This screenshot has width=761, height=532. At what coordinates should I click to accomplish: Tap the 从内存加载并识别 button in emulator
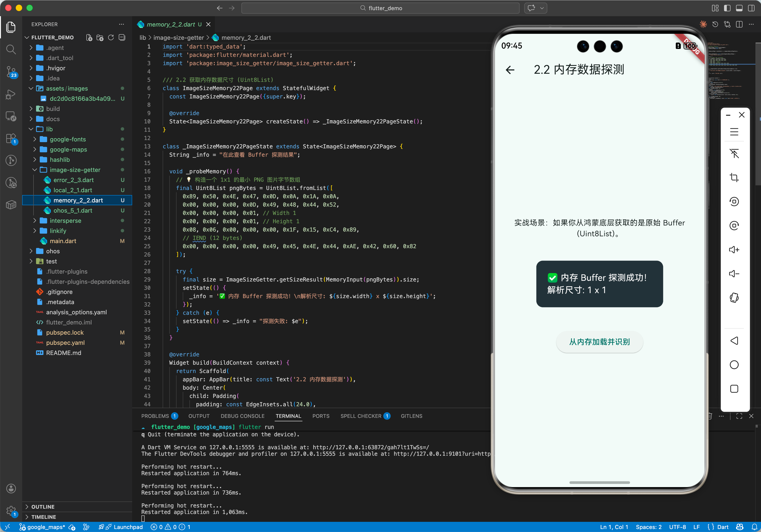pos(599,342)
